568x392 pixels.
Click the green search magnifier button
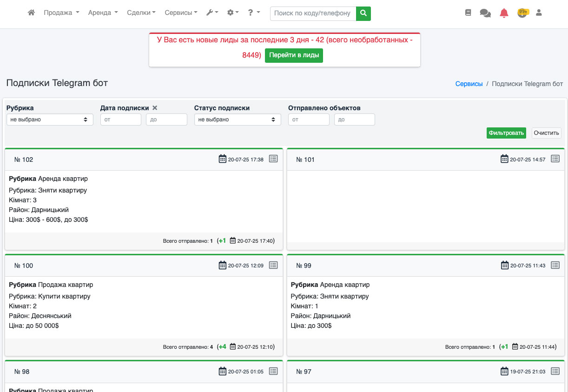pos(363,13)
